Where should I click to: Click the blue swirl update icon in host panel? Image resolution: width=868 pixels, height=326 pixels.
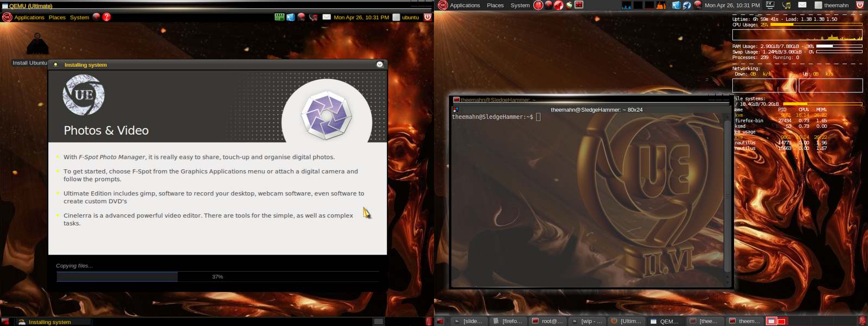point(687,5)
